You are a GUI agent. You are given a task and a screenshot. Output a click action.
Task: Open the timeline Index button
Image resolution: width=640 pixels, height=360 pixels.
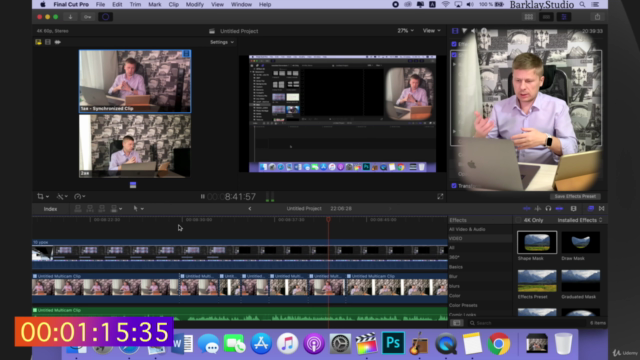[50, 209]
